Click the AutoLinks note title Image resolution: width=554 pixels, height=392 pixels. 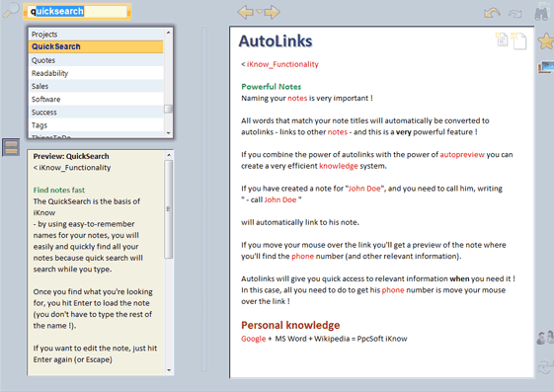click(x=276, y=41)
